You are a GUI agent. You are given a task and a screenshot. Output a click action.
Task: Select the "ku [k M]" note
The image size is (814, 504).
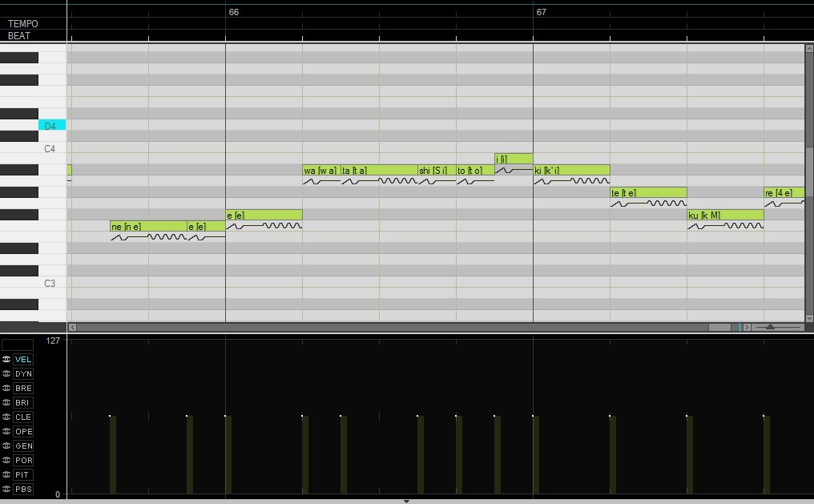click(725, 215)
